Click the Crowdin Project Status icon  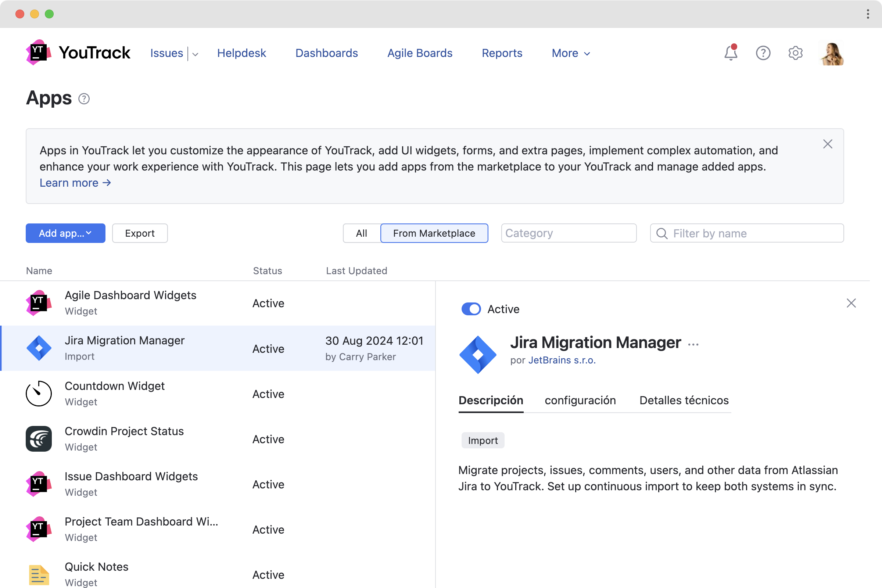coord(39,439)
